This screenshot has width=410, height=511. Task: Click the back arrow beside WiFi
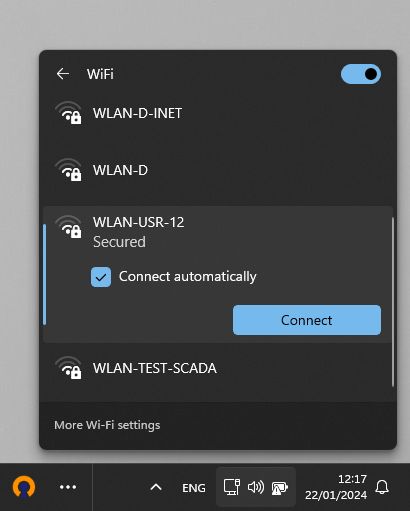(63, 74)
